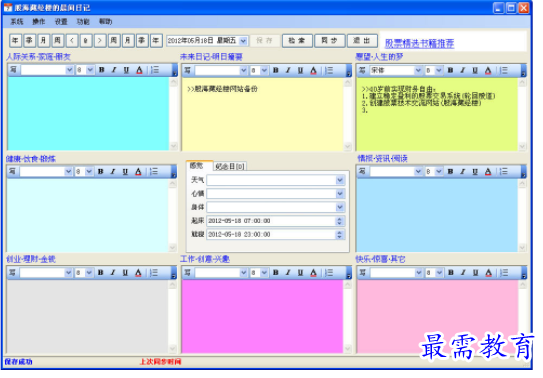Click the 写 icon in 愿望 panel
The height and width of the screenshot is (378, 543).
(362, 71)
